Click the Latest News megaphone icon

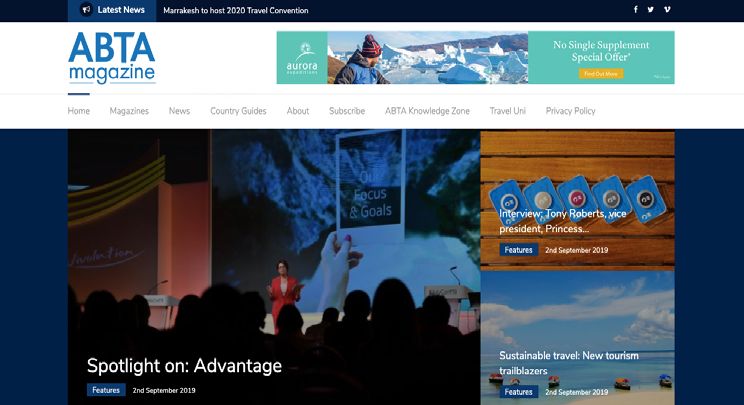pos(86,9)
